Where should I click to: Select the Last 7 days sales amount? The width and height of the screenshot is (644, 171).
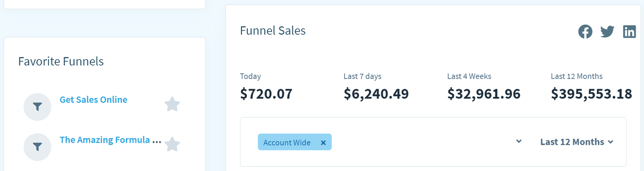(376, 94)
